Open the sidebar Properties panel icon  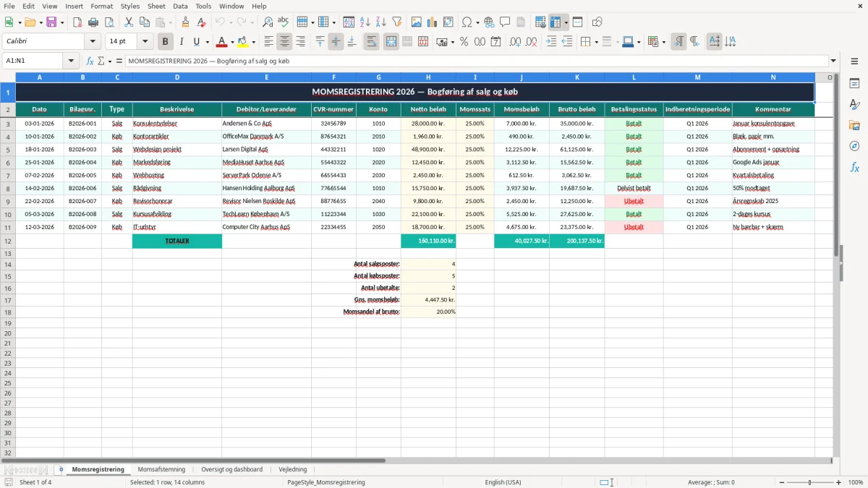pyautogui.click(x=854, y=84)
